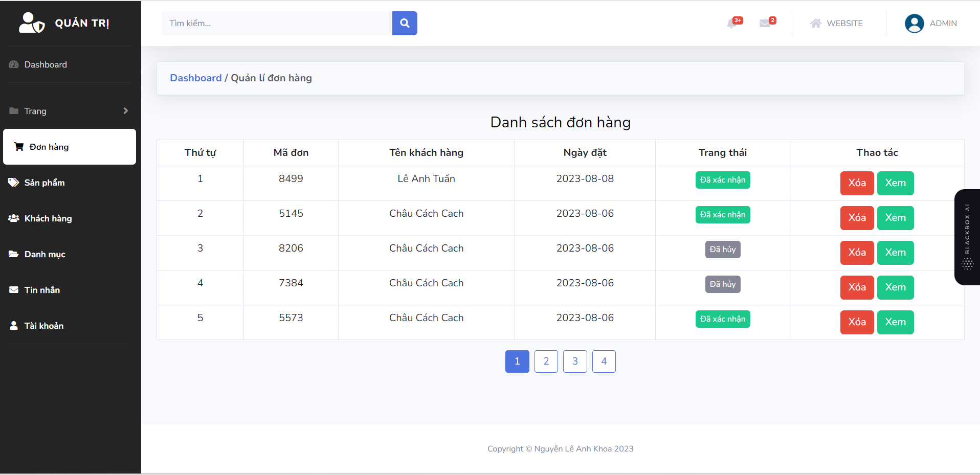
Task: Open the messages envelope icon
Action: [x=765, y=24]
